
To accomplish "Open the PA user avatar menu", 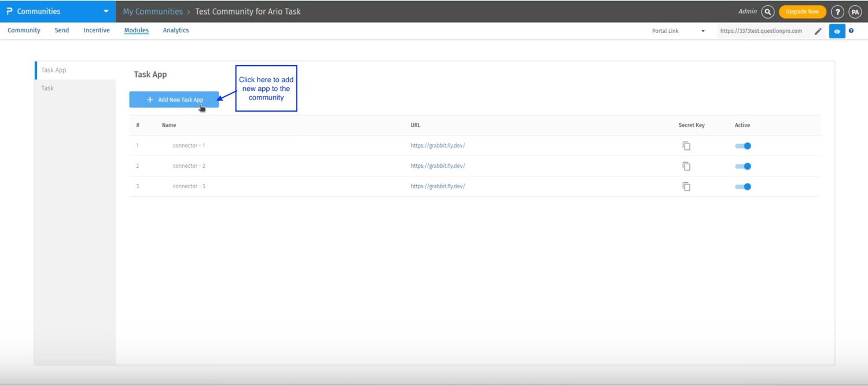I will (855, 12).
